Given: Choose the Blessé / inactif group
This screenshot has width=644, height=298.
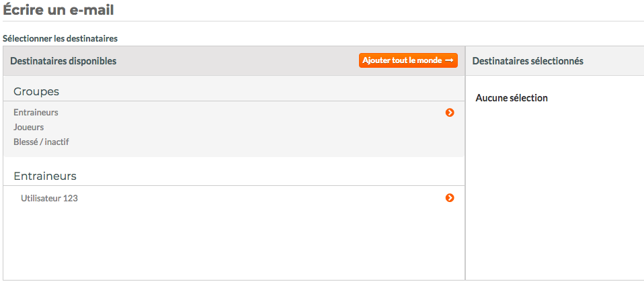Looking at the screenshot, I should click(41, 142).
